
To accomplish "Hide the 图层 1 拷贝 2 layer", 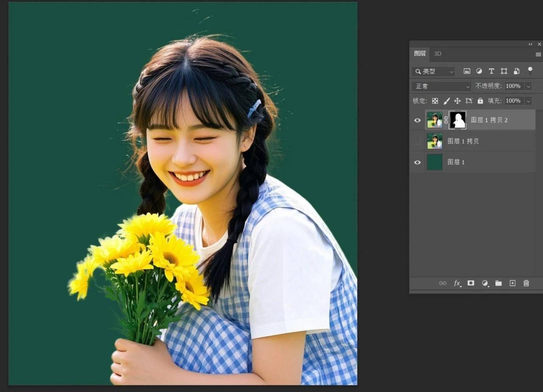I will [417, 120].
